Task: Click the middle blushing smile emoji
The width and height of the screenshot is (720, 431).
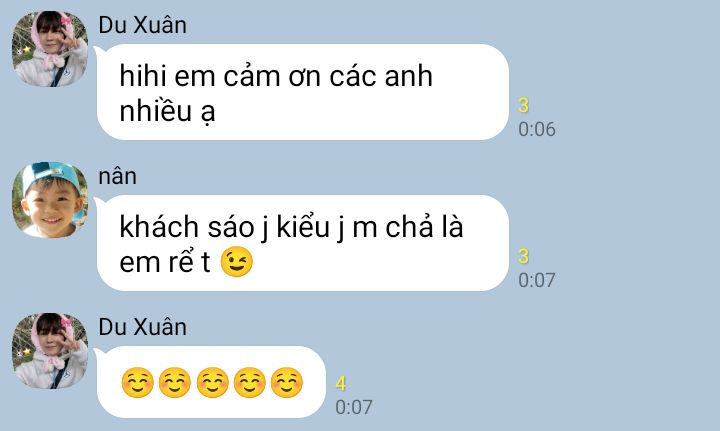Action: [212, 382]
